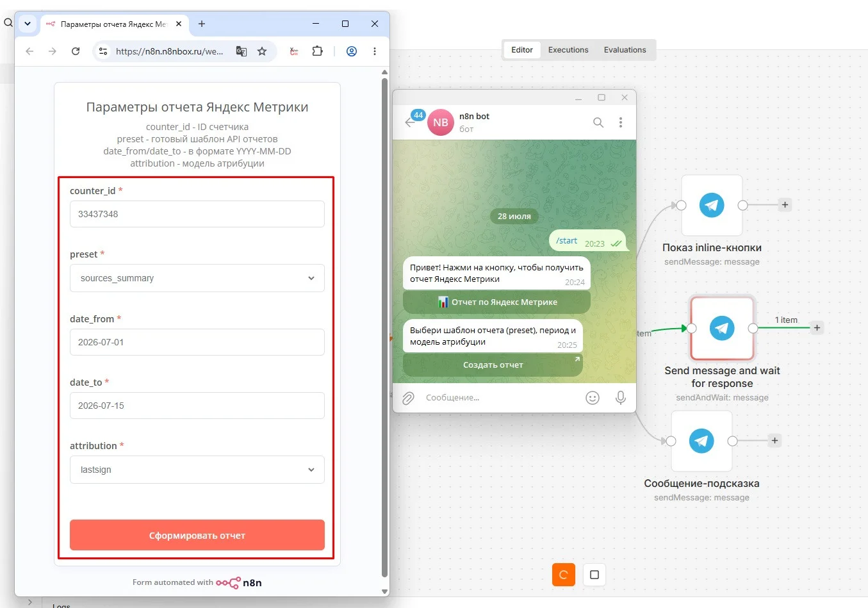Click Отчет по Яндекс Метрике inline button

pos(496,302)
